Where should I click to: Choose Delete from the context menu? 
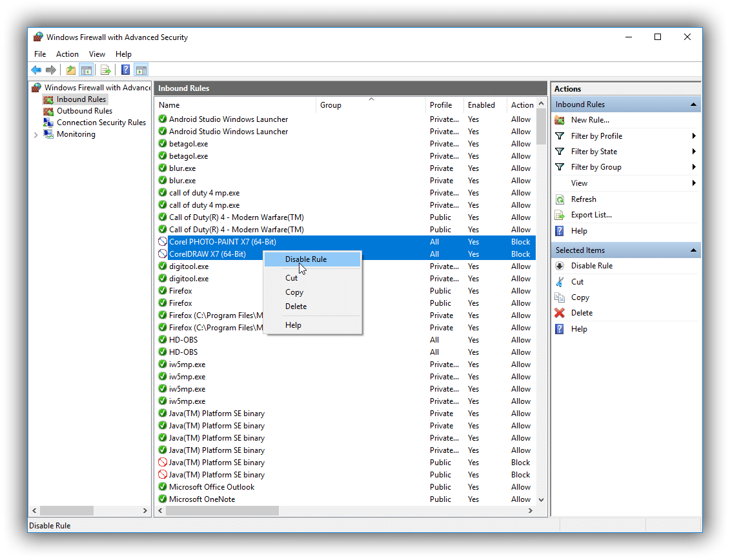coord(312,306)
